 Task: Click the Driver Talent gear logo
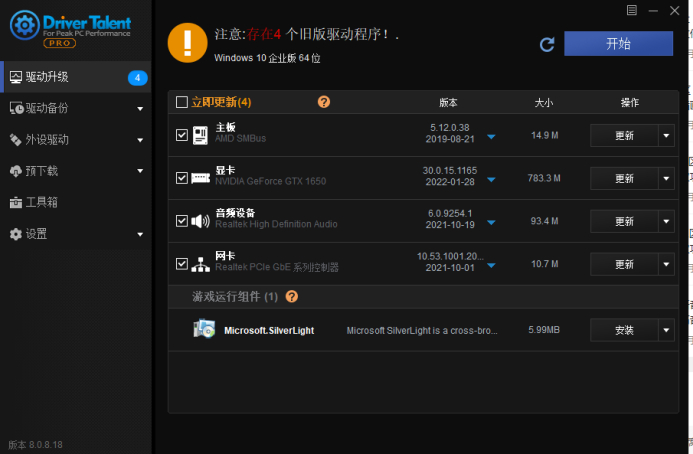point(24,25)
